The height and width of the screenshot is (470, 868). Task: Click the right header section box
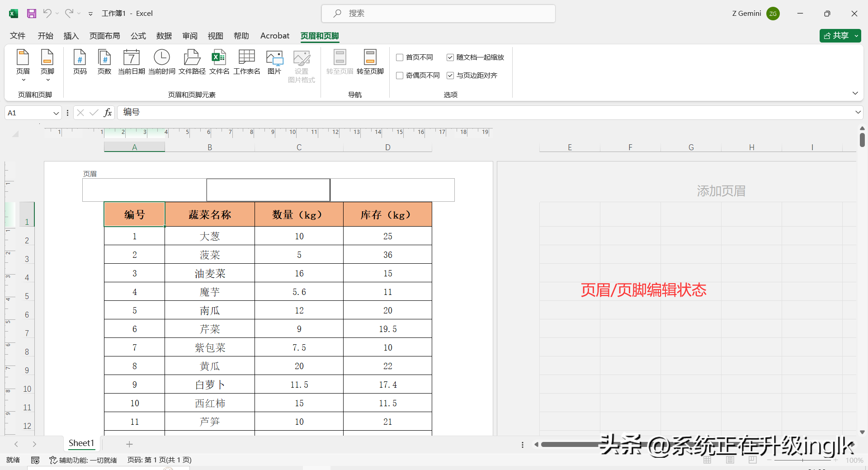pos(392,190)
